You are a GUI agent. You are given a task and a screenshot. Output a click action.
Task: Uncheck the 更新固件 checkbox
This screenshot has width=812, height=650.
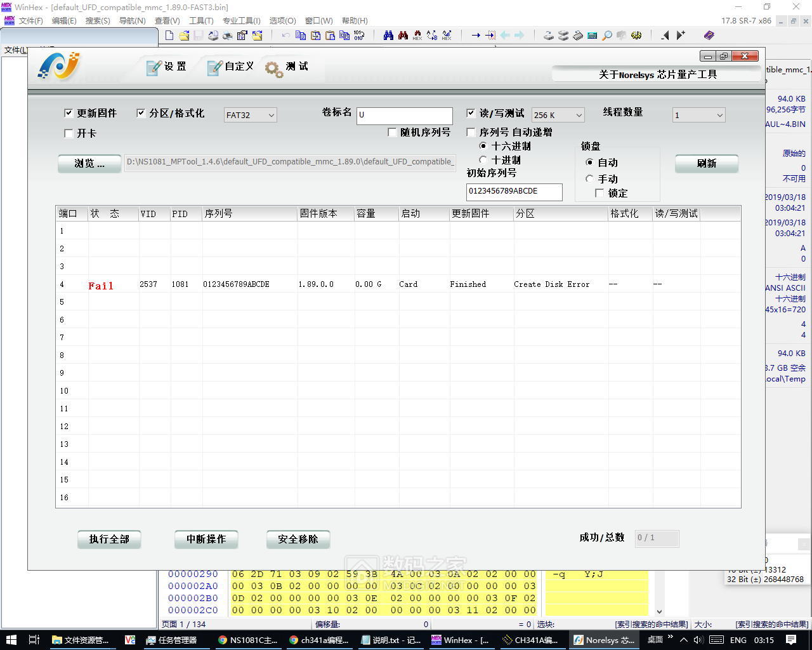69,113
